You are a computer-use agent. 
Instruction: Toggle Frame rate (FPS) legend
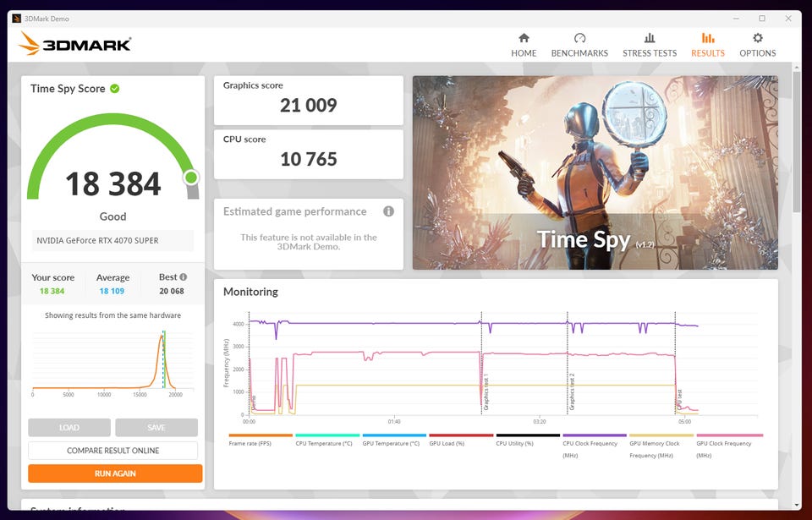(x=261, y=441)
